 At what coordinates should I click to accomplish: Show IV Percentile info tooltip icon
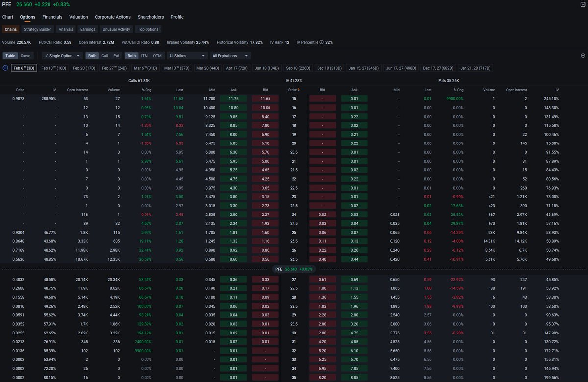[321, 42]
